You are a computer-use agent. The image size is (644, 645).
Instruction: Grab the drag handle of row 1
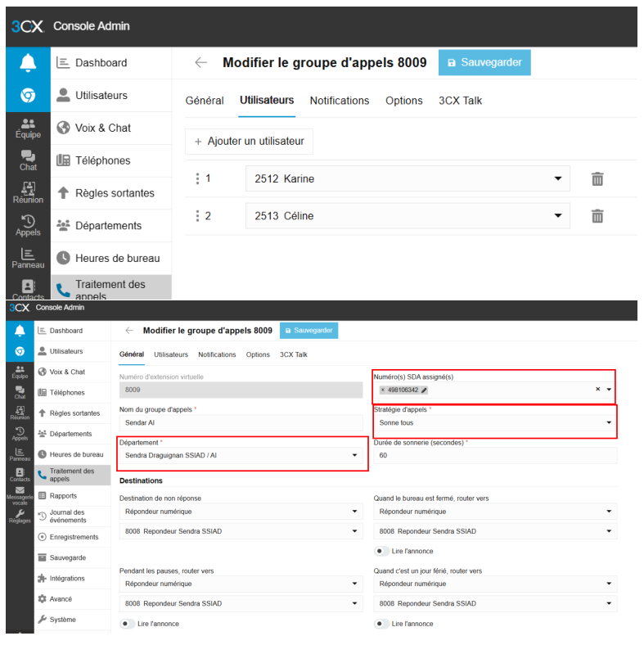197,178
